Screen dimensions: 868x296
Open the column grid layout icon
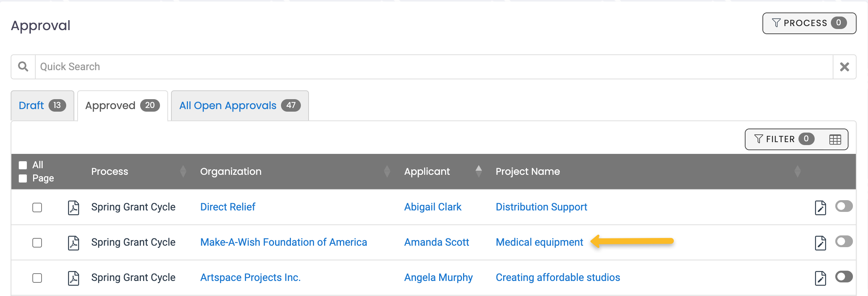pos(835,140)
